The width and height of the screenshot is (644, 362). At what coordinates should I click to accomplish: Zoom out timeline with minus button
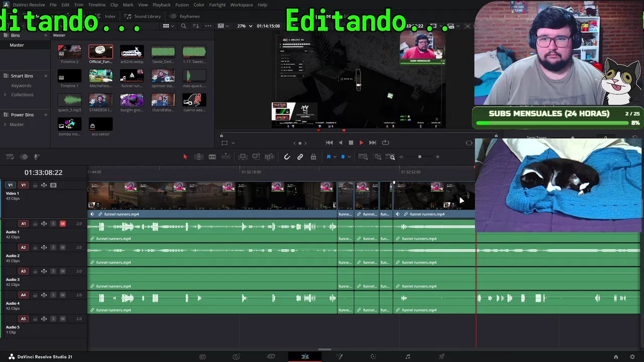[401, 157]
